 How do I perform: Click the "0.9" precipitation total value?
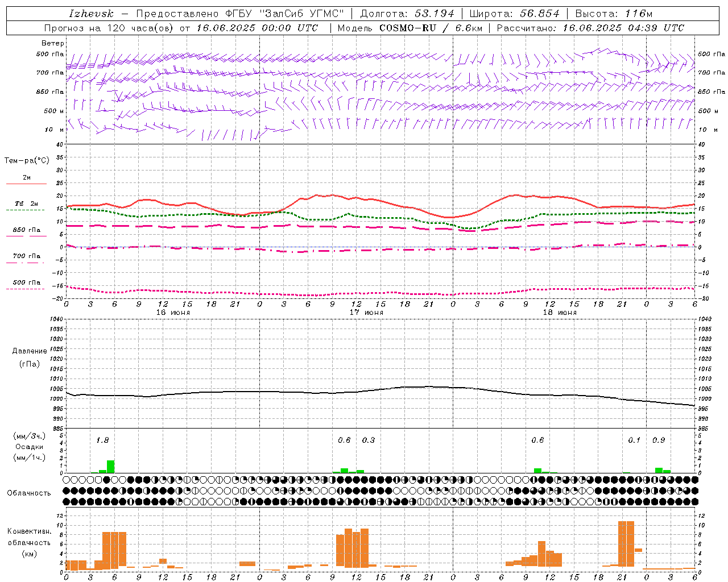tap(659, 440)
